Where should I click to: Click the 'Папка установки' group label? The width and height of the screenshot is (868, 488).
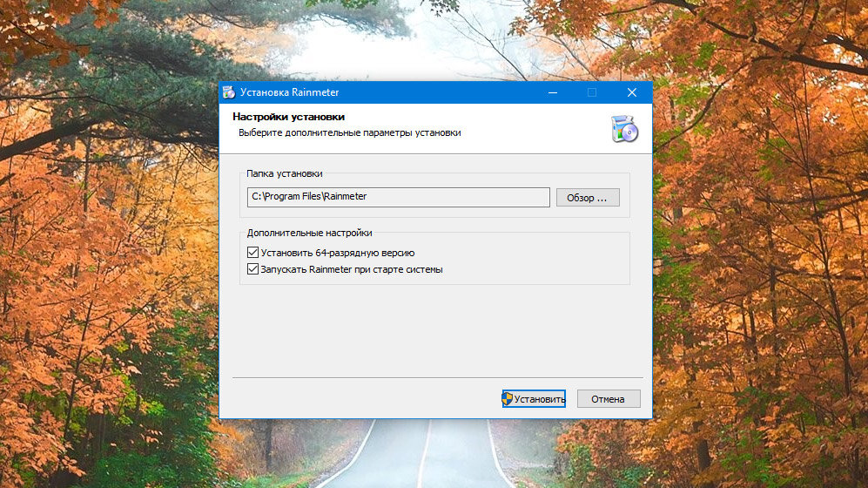pyautogui.click(x=284, y=173)
